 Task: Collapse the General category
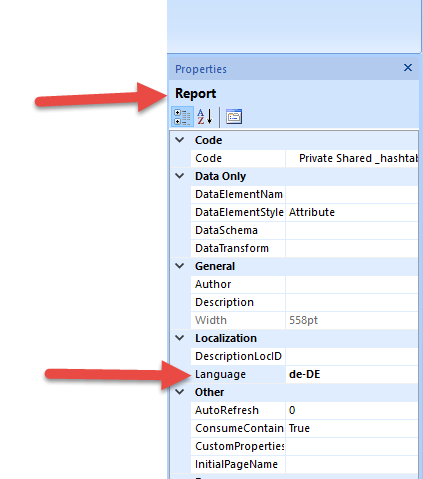[180, 266]
